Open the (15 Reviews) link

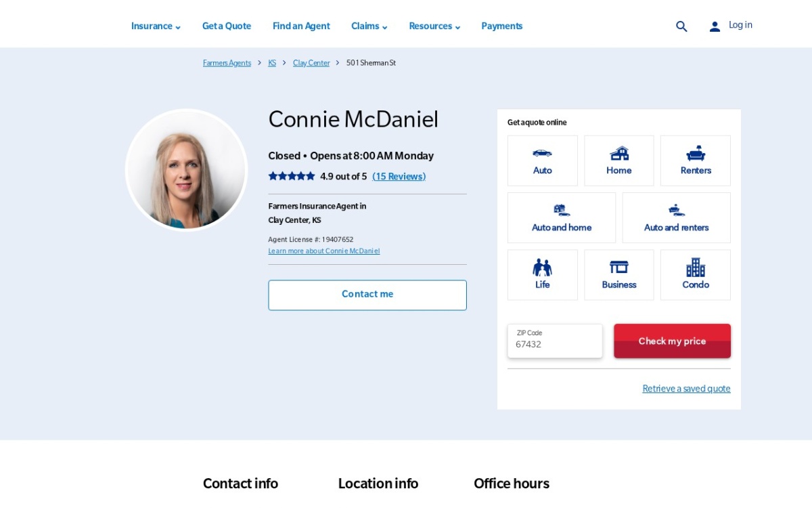coord(399,176)
